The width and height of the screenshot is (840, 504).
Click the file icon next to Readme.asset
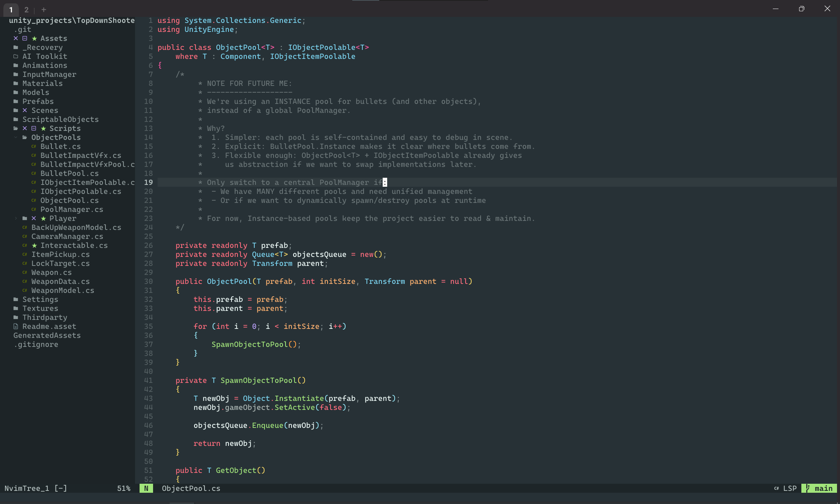tap(16, 327)
